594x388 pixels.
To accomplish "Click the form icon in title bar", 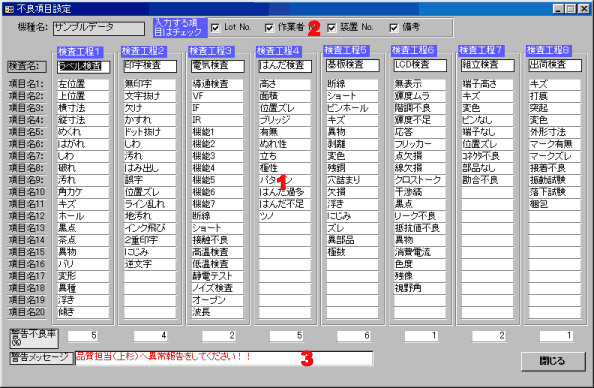I will (9, 9).
